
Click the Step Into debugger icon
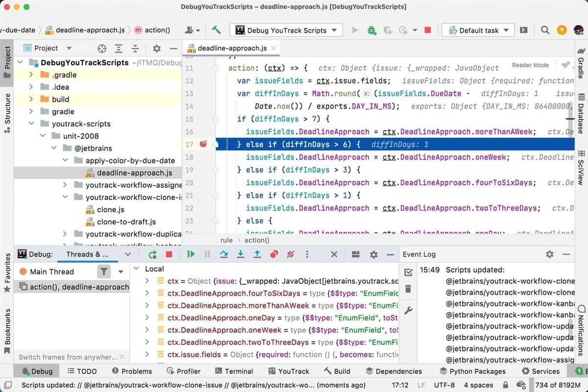[241, 254]
